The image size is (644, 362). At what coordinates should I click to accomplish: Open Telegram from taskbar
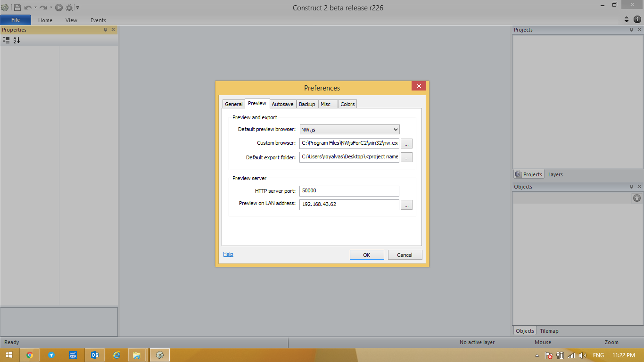(51, 355)
